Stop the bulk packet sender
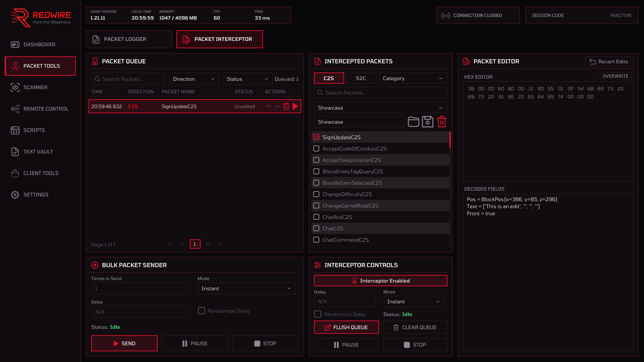The image size is (644, 362). (x=265, y=344)
